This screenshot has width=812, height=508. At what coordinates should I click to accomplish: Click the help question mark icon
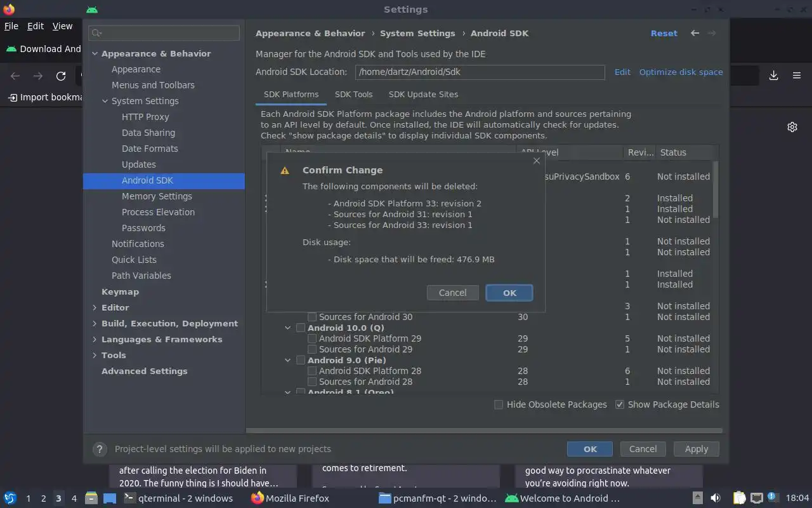(x=100, y=449)
